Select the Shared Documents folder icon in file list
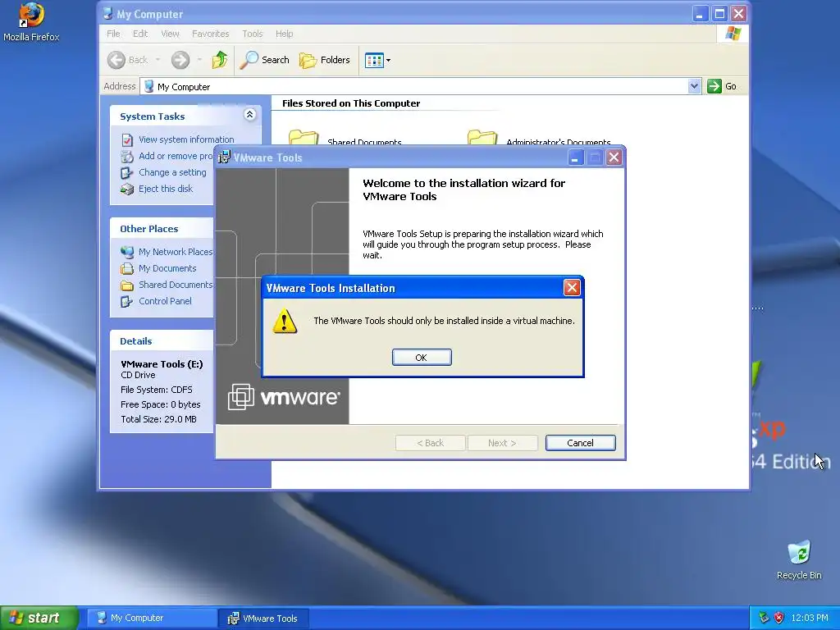The image size is (840, 630). [304, 138]
